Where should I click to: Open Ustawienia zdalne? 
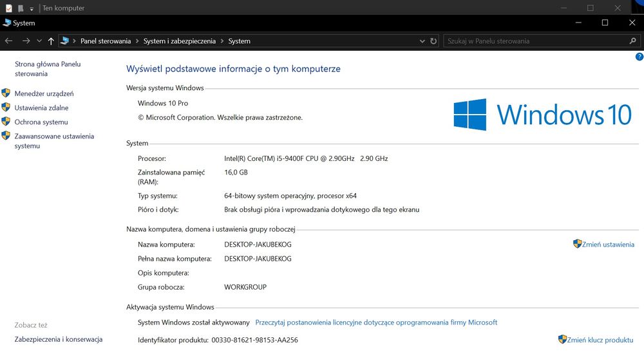(x=41, y=107)
